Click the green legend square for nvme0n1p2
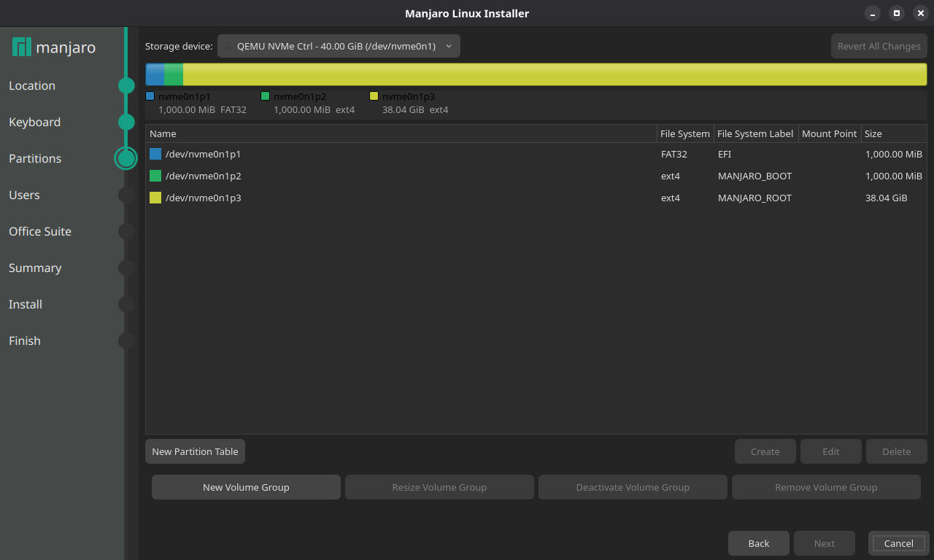The height and width of the screenshot is (560, 934). (266, 96)
